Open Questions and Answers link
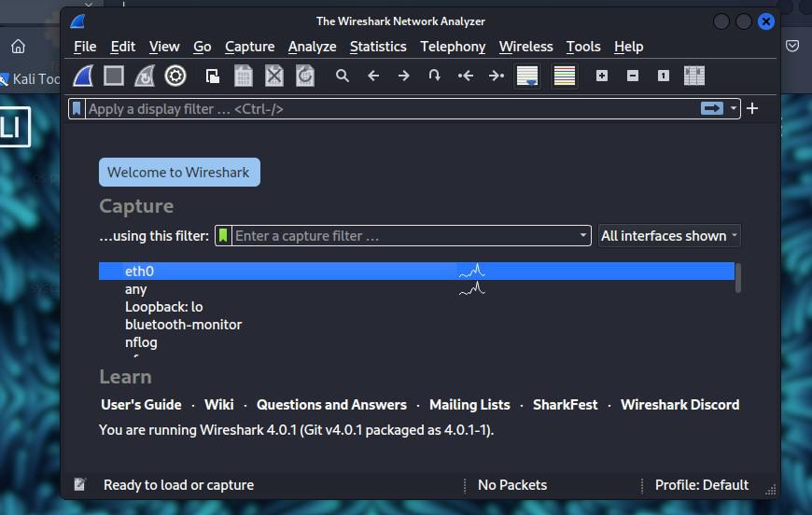Viewport: 812px width, 515px height. (331, 404)
